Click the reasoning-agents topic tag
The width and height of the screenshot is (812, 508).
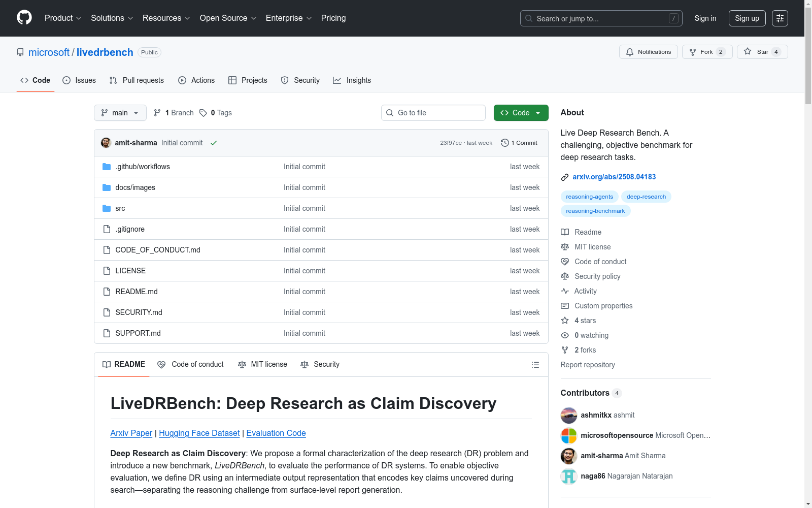pyautogui.click(x=590, y=197)
